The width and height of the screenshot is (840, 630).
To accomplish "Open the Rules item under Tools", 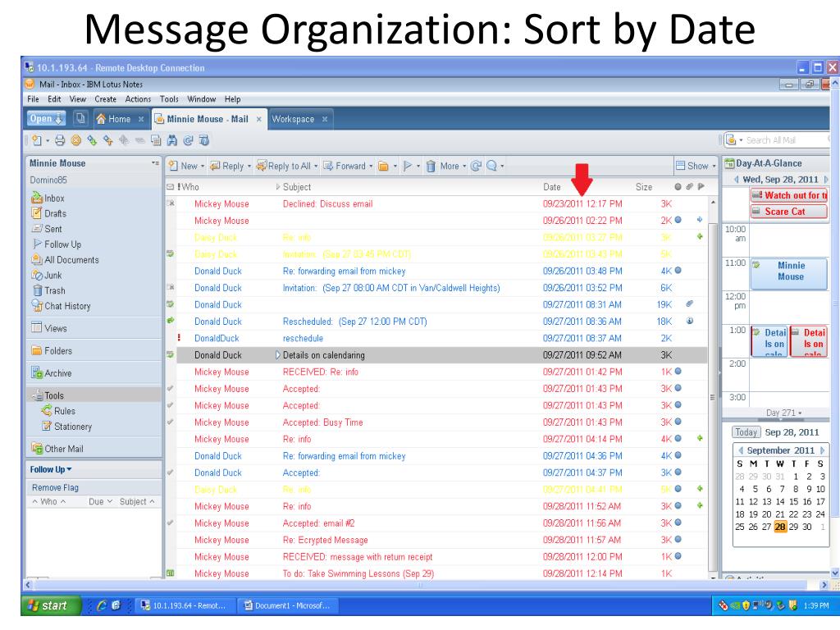I will point(58,411).
